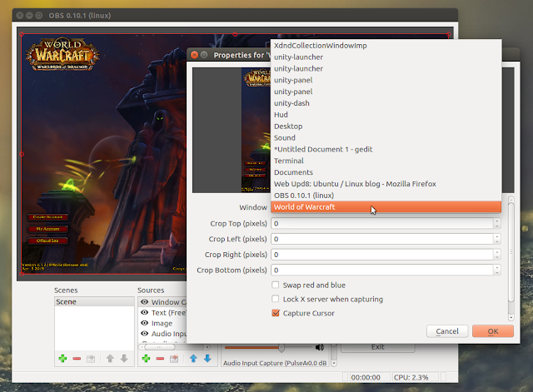The width and height of the screenshot is (533, 392).
Task: Click Crop Top pixels input field
Action: tap(382, 224)
